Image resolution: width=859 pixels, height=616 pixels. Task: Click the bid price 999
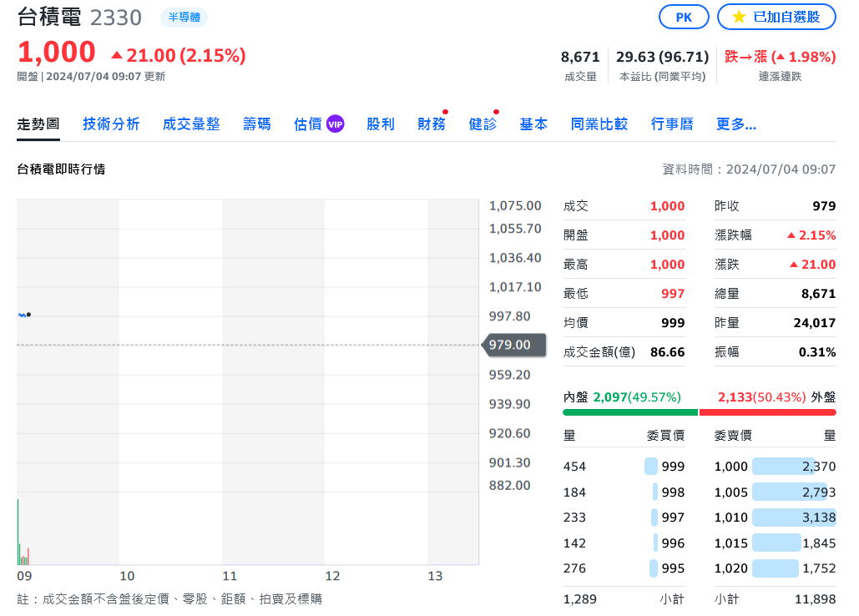(673, 467)
